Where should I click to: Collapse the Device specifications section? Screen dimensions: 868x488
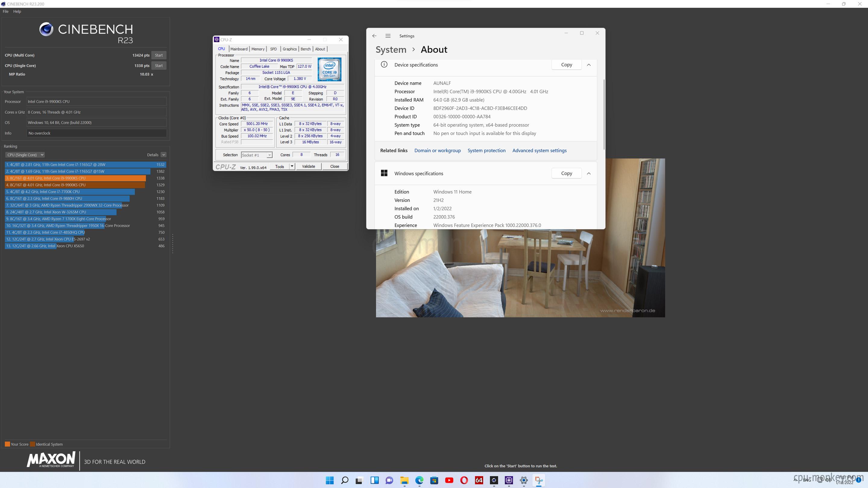click(589, 65)
